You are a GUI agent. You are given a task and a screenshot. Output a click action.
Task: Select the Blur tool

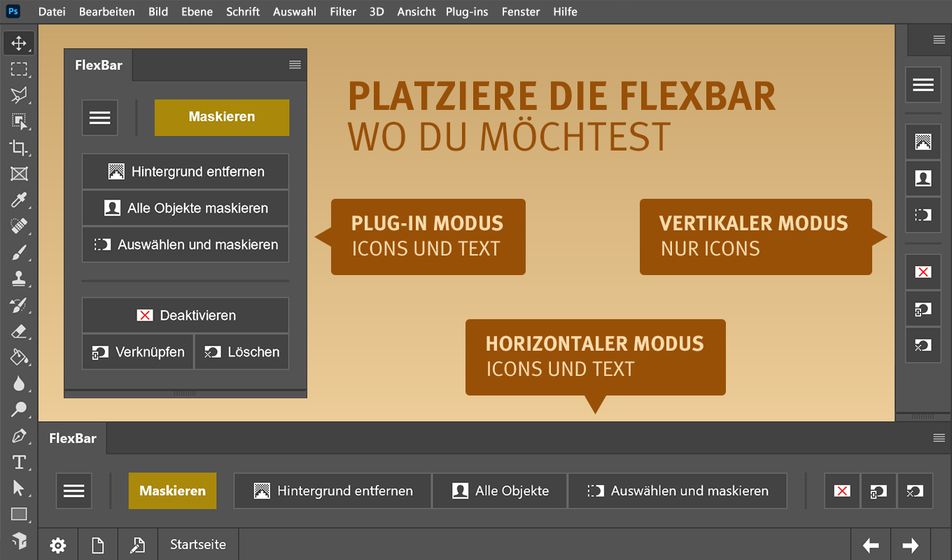click(x=19, y=383)
